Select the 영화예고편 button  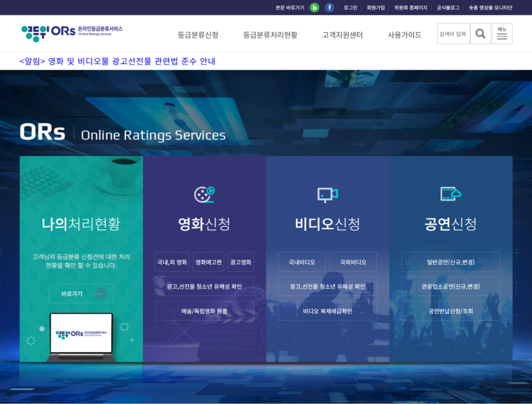pos(208,262)
